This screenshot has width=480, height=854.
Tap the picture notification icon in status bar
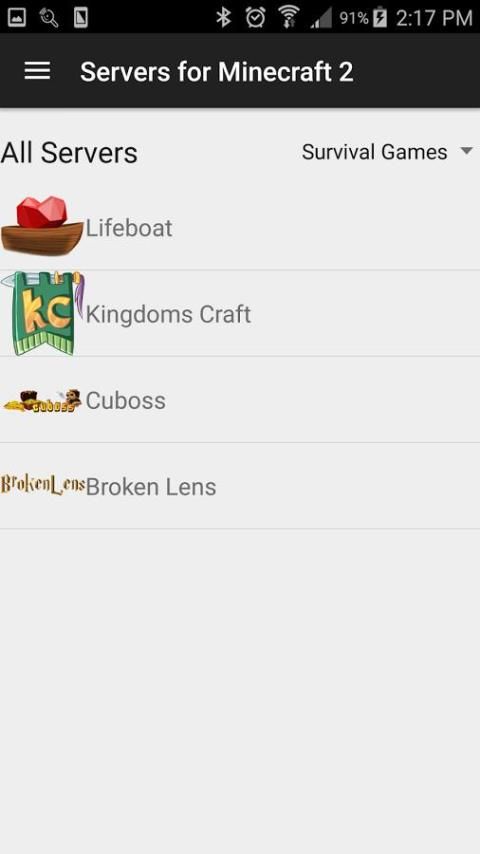[x=17, y=17]
